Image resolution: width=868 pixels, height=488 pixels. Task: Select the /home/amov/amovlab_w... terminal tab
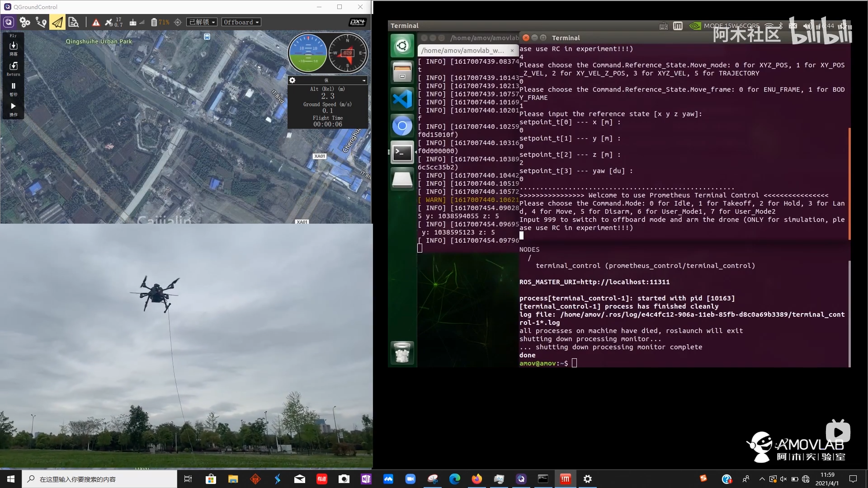point(462,50)
